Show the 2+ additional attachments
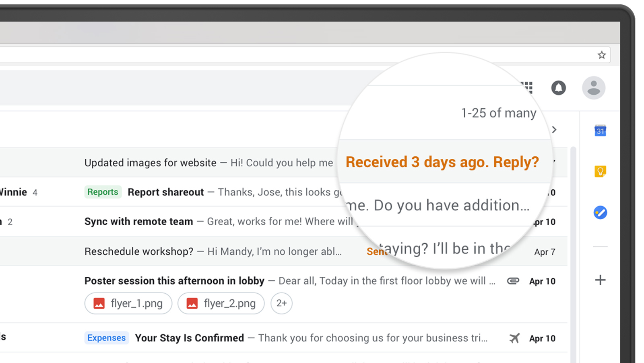This screenshot has width=644, height=363. [282, 303]
